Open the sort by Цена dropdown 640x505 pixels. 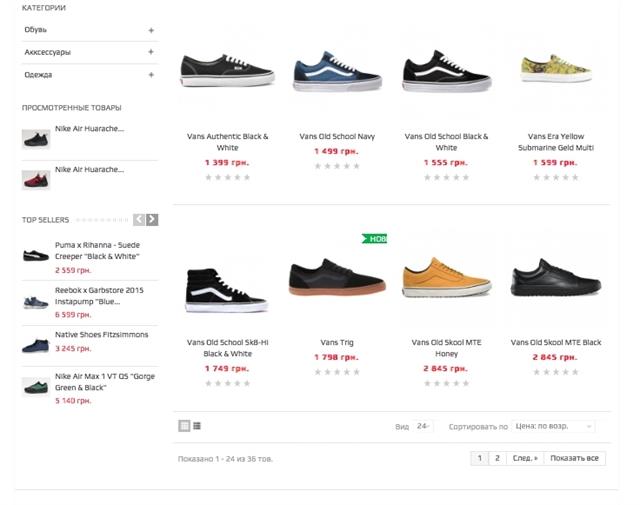tap(553, 427)
